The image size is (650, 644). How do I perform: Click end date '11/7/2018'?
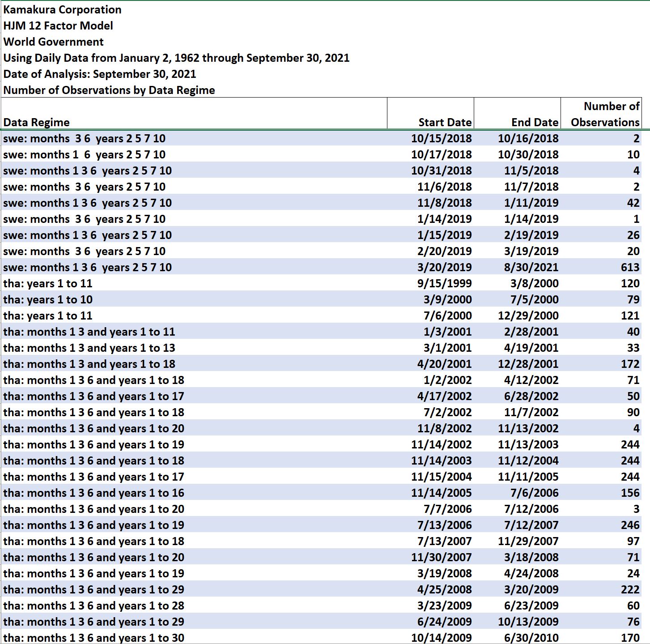[531, 187]
